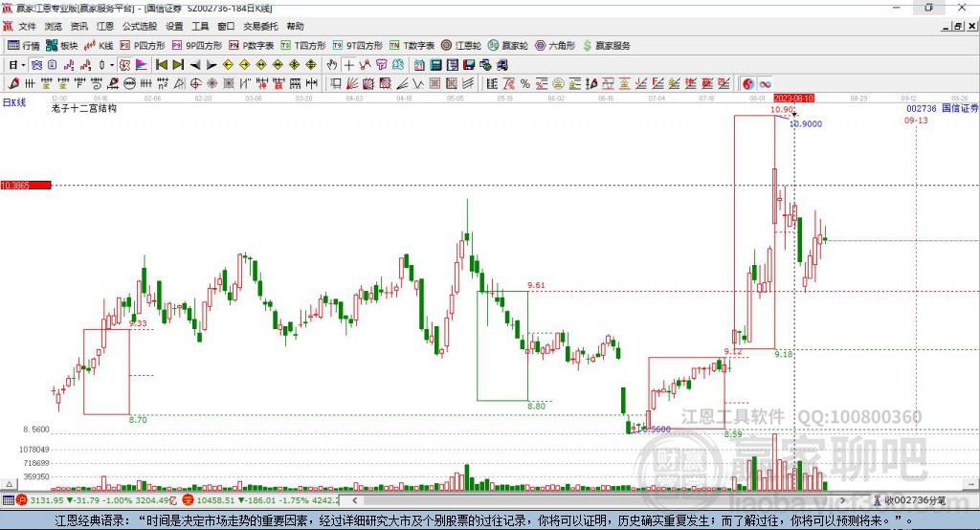Viewport: 980px width, 530px height.
Task: Open the 设置 menu
Action: point(174,26)
